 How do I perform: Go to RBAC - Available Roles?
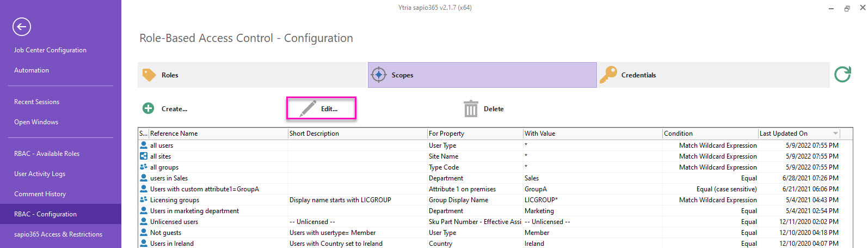[47, 154]
